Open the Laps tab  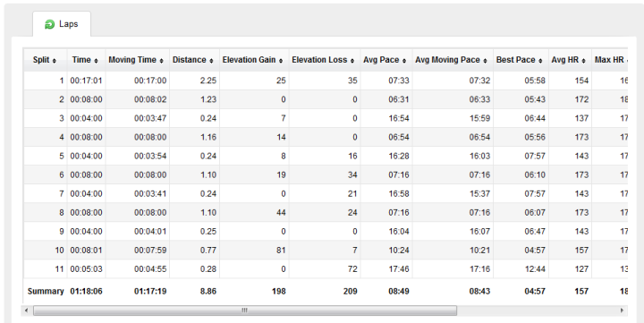62,24
